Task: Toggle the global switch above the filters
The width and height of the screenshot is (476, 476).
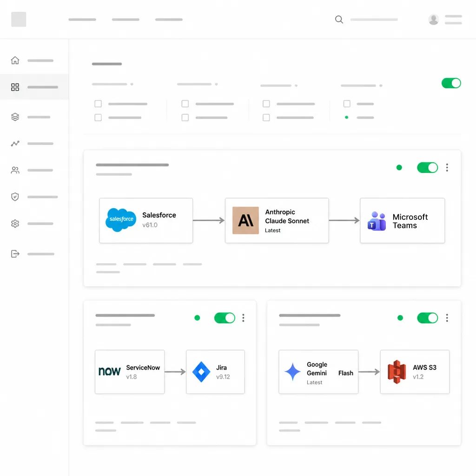Action: pos(451,83)
